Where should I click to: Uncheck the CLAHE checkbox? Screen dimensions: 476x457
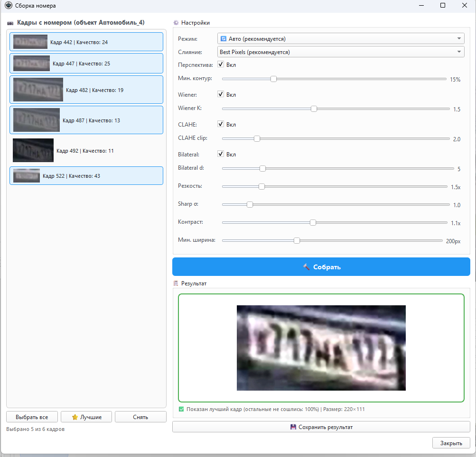coord(221,124)
